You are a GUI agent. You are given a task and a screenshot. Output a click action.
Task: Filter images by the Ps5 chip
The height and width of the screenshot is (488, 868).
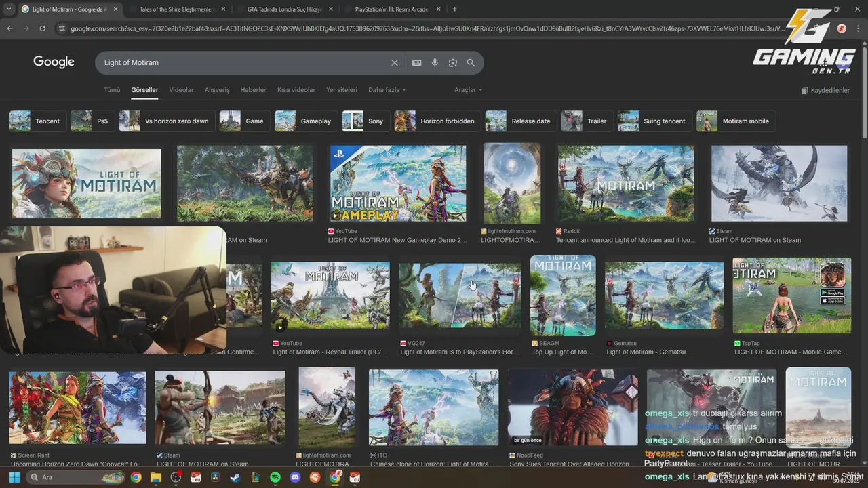[92, 121]
